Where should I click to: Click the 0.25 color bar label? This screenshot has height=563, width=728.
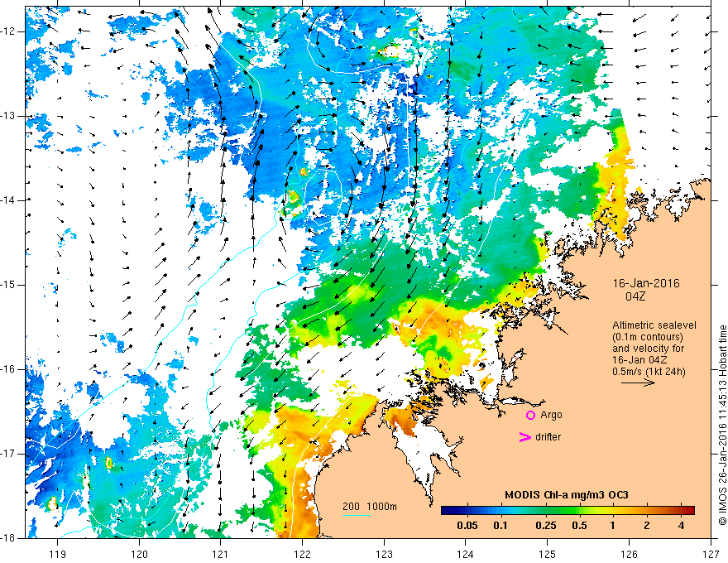pos(545,526)
